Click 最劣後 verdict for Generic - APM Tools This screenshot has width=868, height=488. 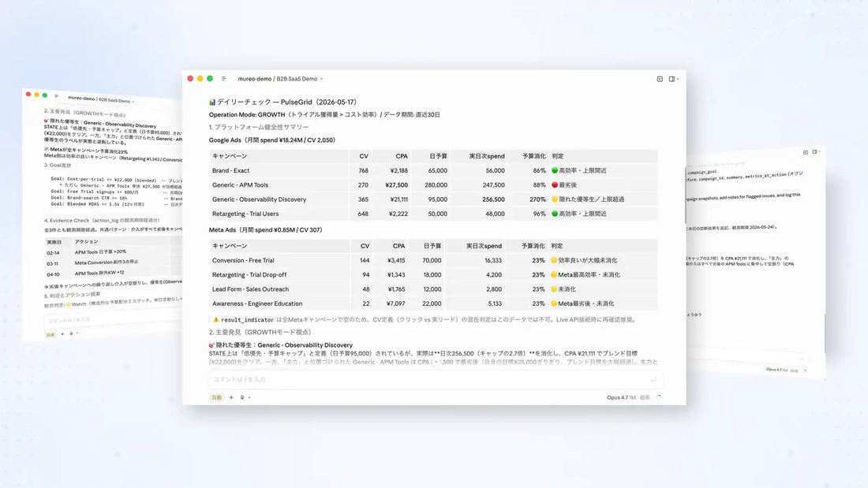567,184
